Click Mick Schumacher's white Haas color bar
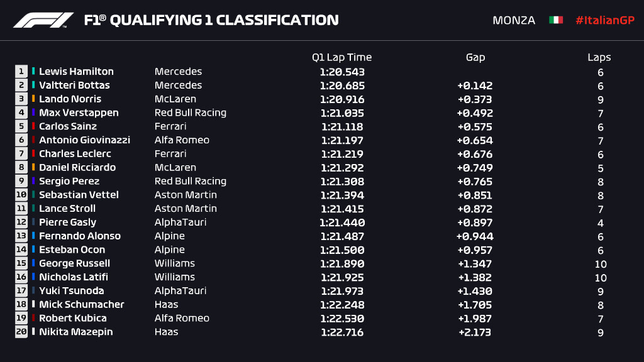 click(x=34, y=305)
